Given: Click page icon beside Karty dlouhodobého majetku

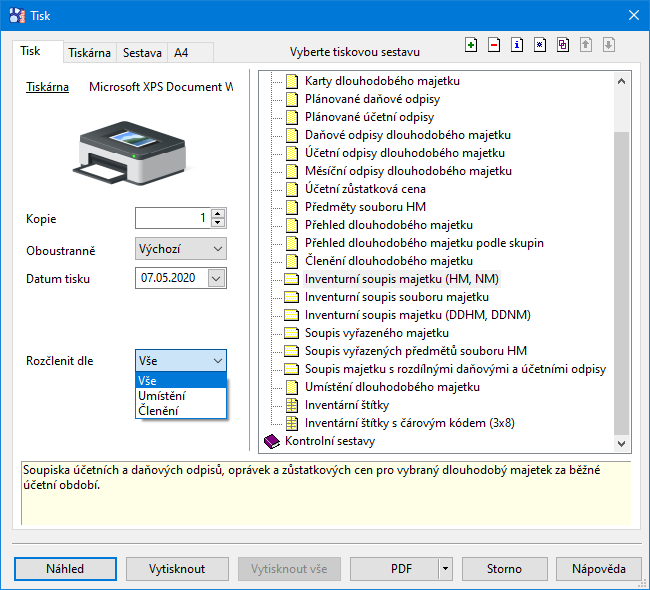Looking at the screenshot, I should (x=292, y=81).
